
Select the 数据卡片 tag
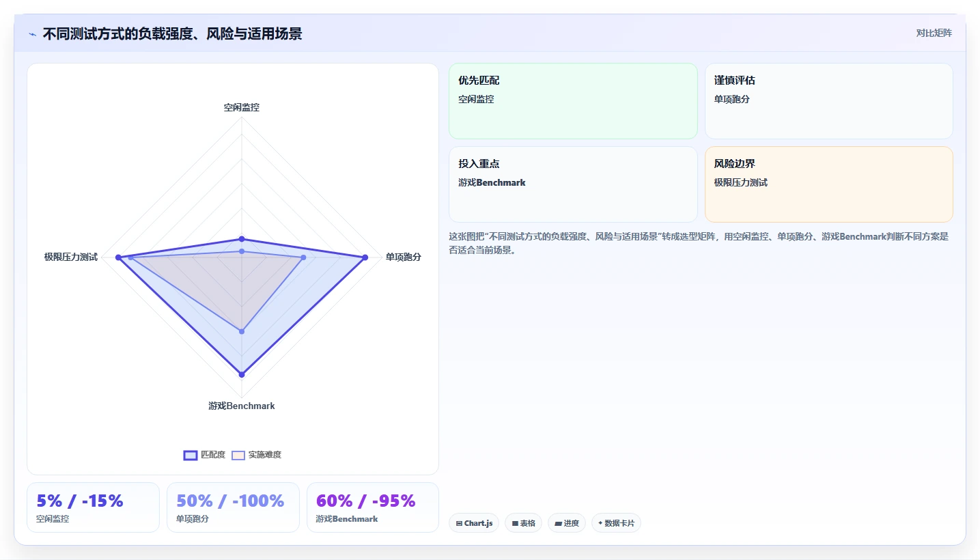(x=616, y=523)
